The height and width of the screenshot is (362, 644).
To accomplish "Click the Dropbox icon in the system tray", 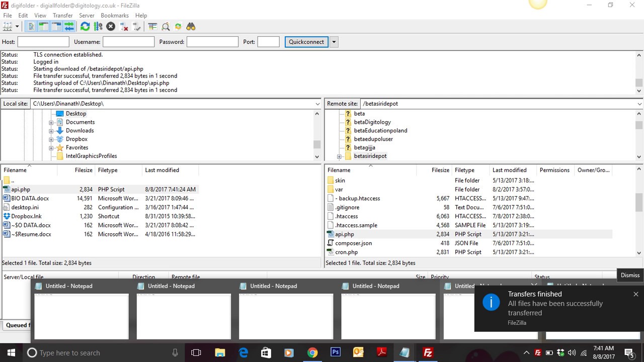I will pyautogui.click(x=561, y=353).
